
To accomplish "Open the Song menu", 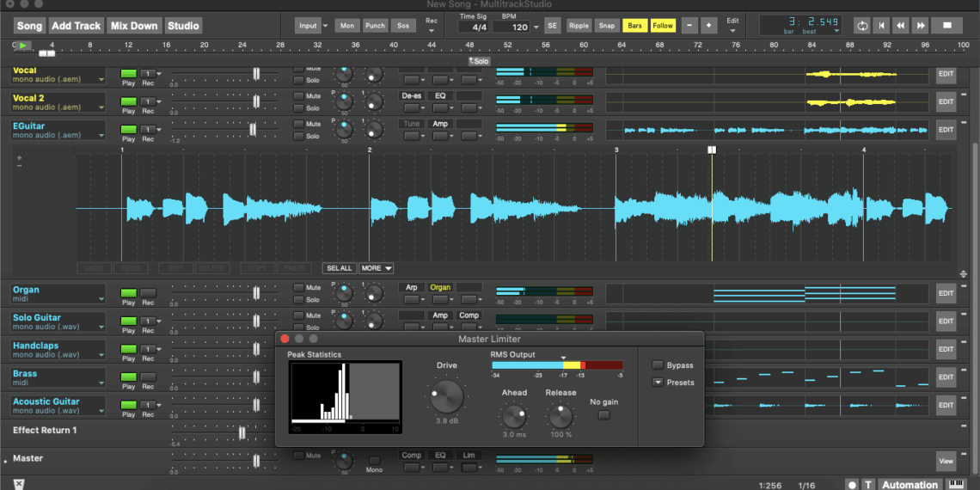I will click(29, 26).
